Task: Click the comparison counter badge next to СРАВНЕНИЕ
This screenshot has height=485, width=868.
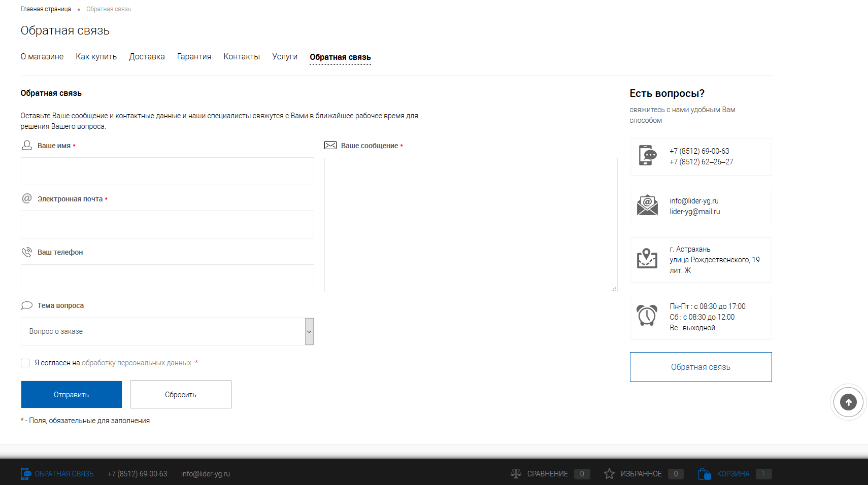Action: (x=582, y=474)
